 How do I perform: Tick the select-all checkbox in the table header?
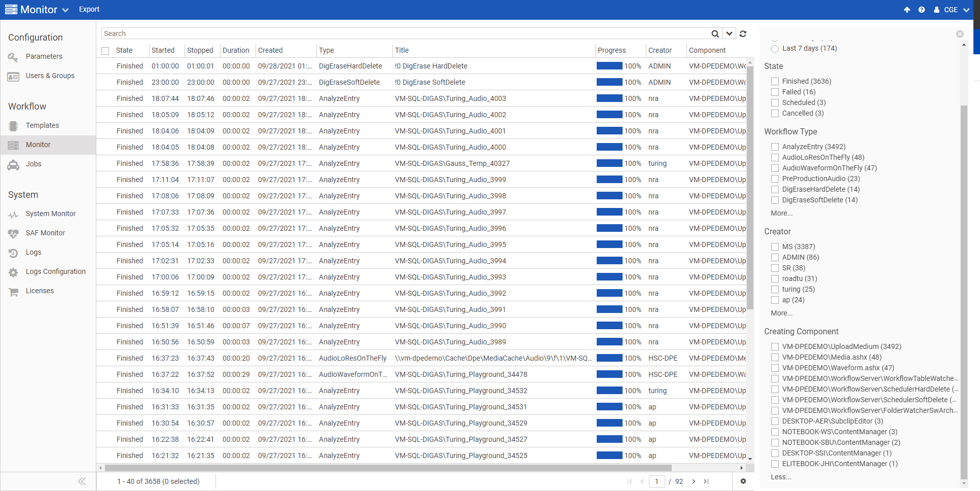click(105, 51)
